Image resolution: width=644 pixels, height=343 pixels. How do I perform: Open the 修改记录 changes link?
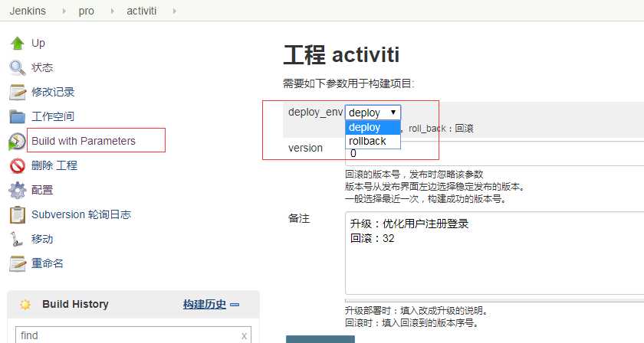pyautogui.click(x=53, y=92)
